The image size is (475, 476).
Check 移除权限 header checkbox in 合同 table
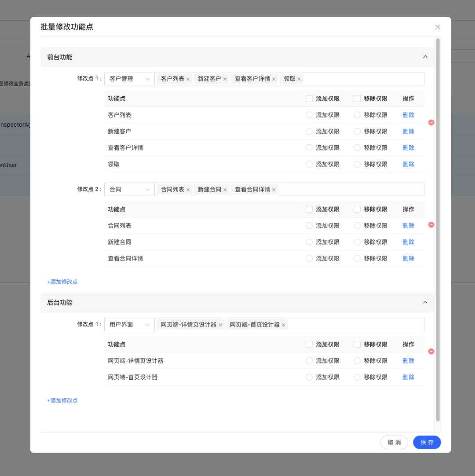click(357, 209)
